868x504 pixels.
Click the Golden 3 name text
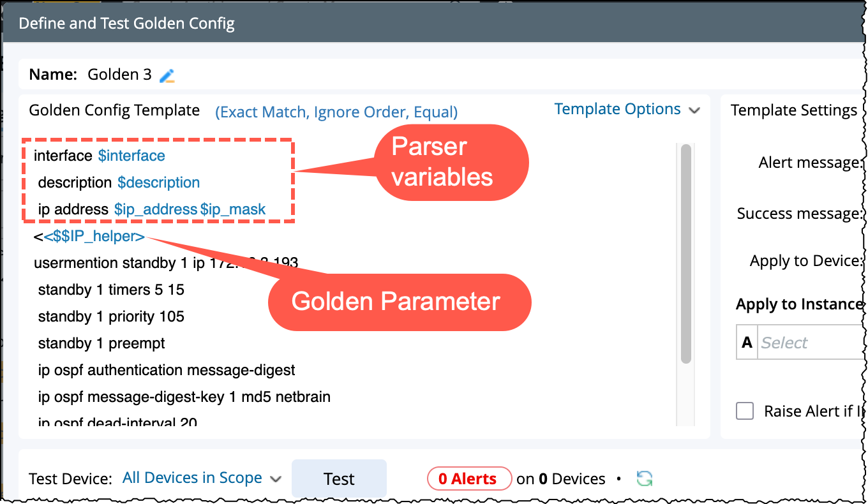119,75
